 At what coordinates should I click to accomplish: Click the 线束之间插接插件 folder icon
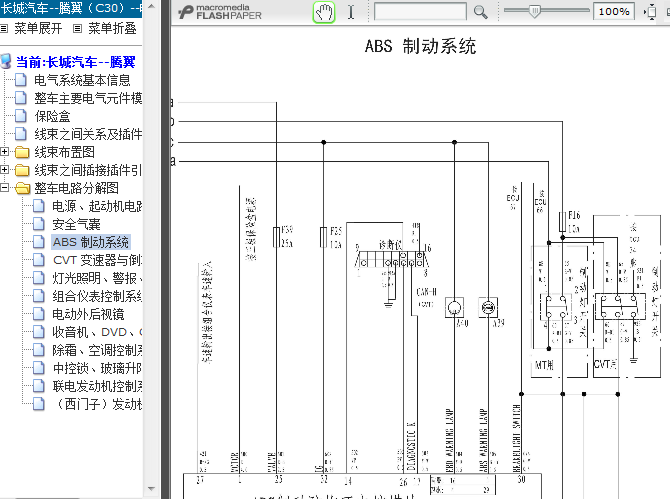point(22,170)
